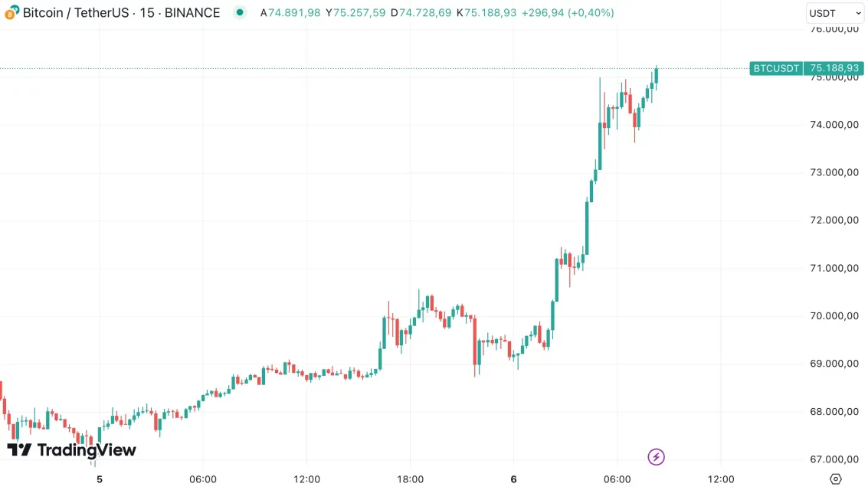
Task: Click the 68.000,00 price scale label
Action: coord(834,412)
